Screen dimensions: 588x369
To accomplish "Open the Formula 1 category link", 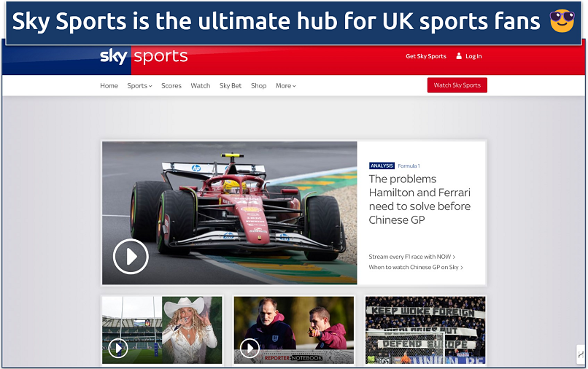I will pyautogui.click(x=409, y=166).
